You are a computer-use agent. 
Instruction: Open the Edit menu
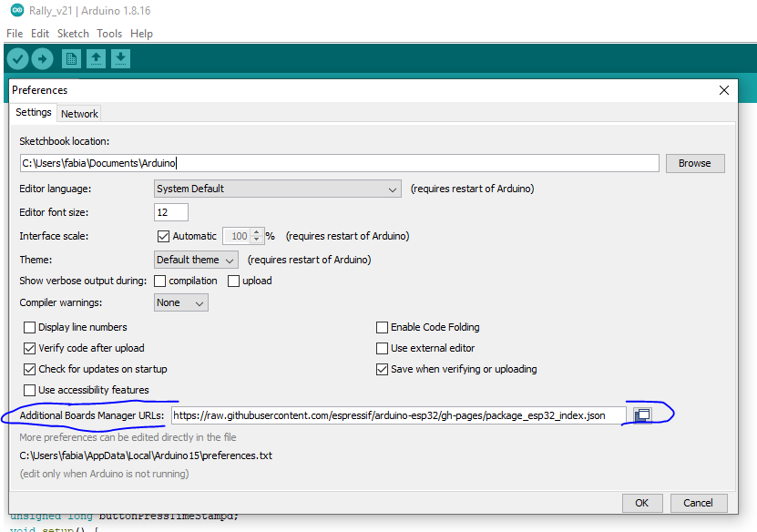(x=40, y=34)
